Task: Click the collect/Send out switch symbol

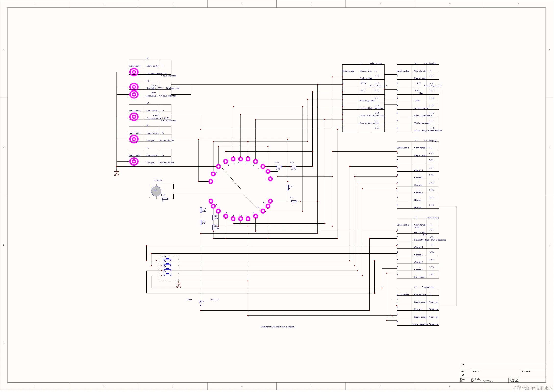Action: click(200, 303)
